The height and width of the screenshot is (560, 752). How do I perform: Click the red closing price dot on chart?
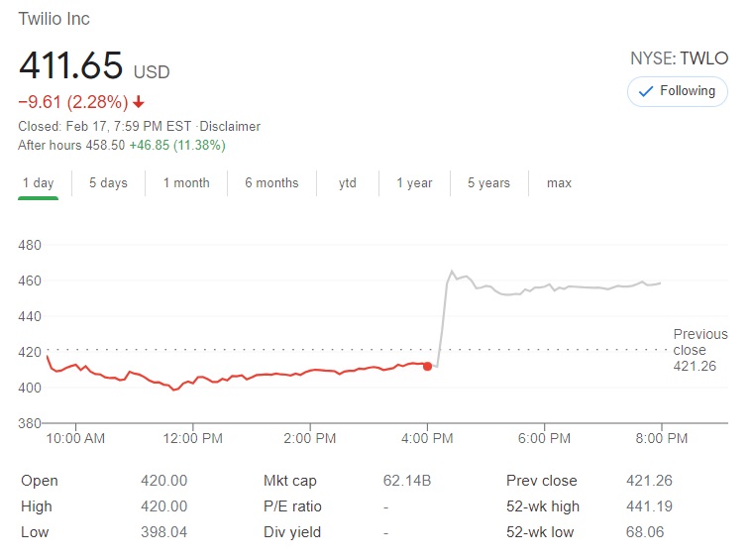click(x=427, y=366)
